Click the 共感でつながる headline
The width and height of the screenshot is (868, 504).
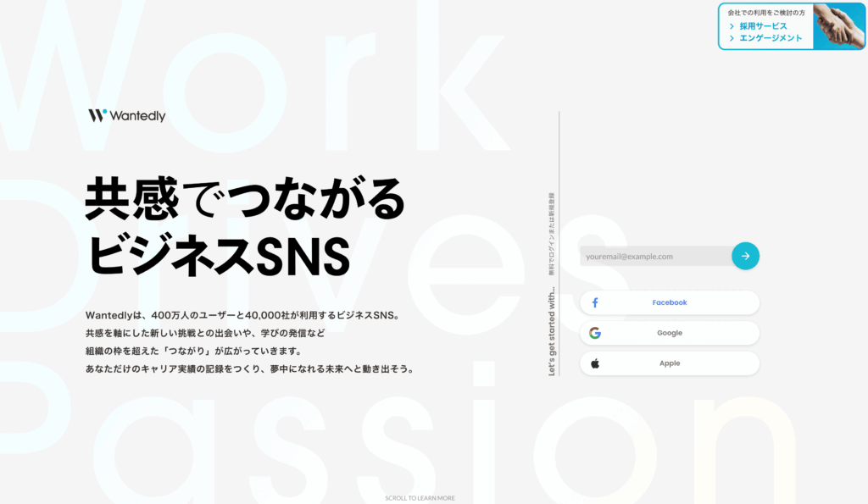245,199
